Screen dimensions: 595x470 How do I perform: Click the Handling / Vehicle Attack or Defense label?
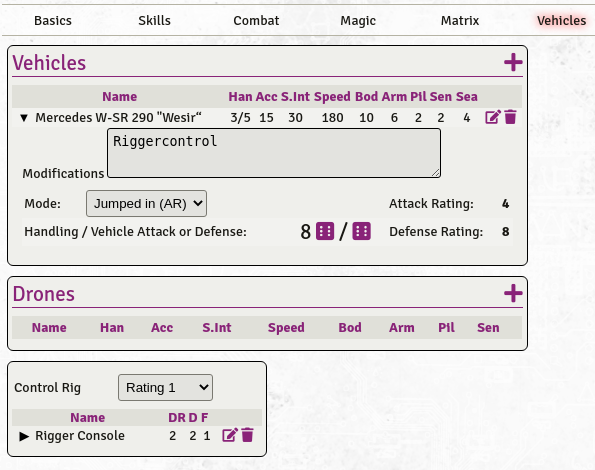click(x=135, y=231)
